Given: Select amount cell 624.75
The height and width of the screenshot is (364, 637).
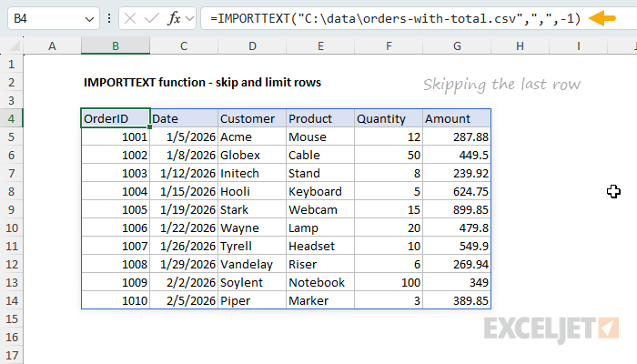Looking at the screenshot, I should pos(457,191).
